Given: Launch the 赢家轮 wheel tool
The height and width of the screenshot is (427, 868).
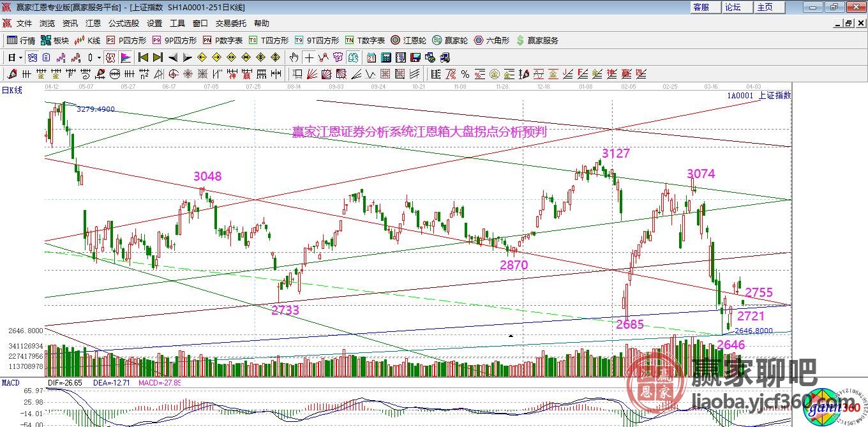Looking at the screenshot, I should [450, 40].
